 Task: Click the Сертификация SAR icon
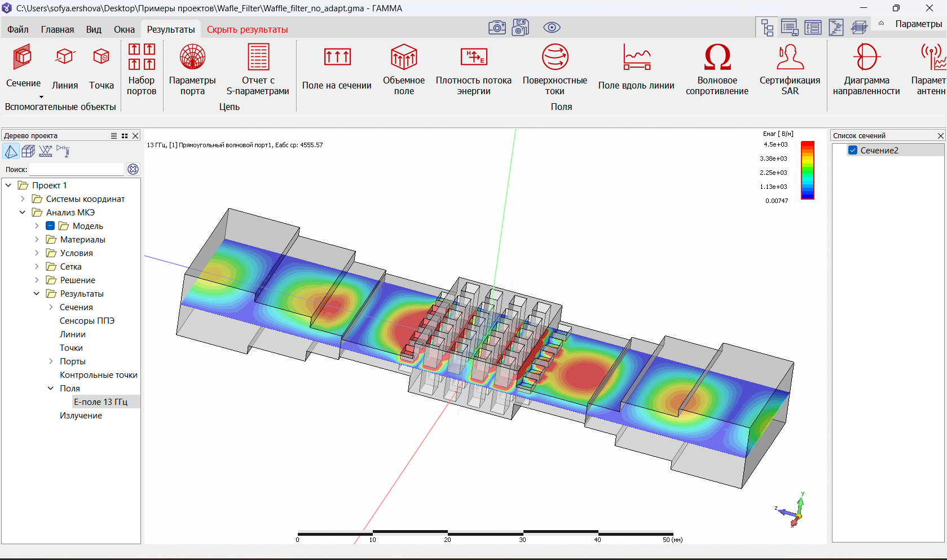tap(790, 58)
